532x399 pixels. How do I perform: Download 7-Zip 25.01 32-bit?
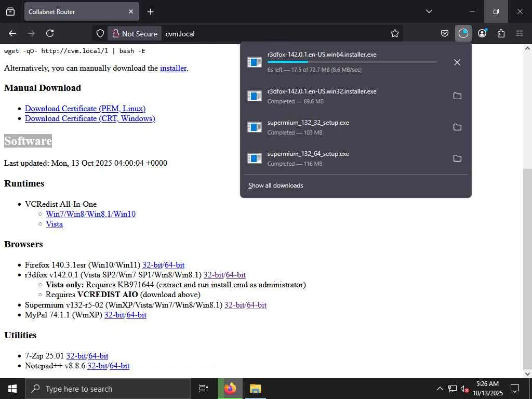click(x=76, y=356)
